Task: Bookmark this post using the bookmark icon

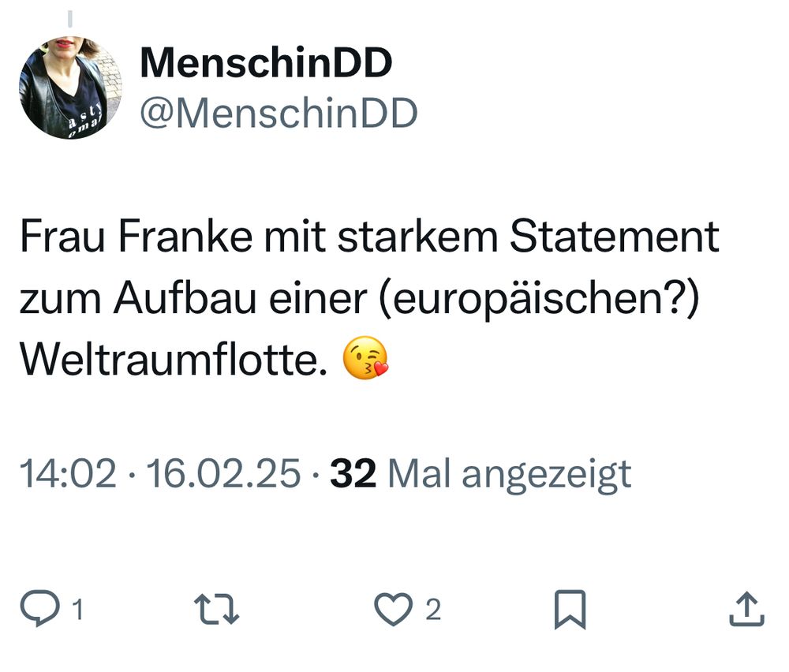Action: [x=571, y=608]
